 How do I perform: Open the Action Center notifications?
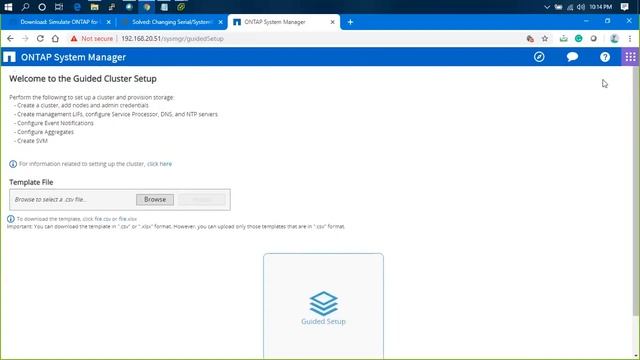point(624,7)
